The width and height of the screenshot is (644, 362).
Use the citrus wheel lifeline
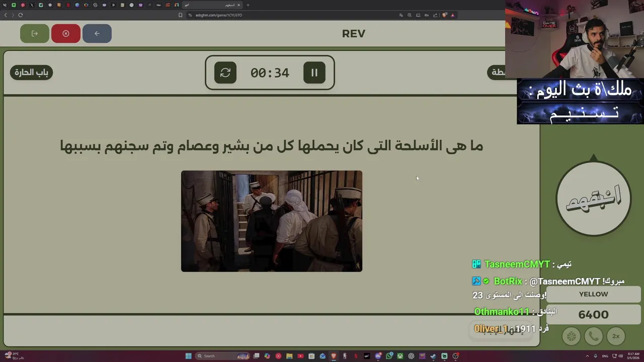point(571,336)
